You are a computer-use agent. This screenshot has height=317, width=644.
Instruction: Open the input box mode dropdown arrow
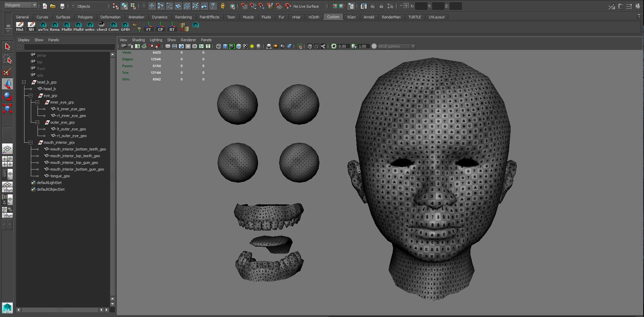(401, 6)
